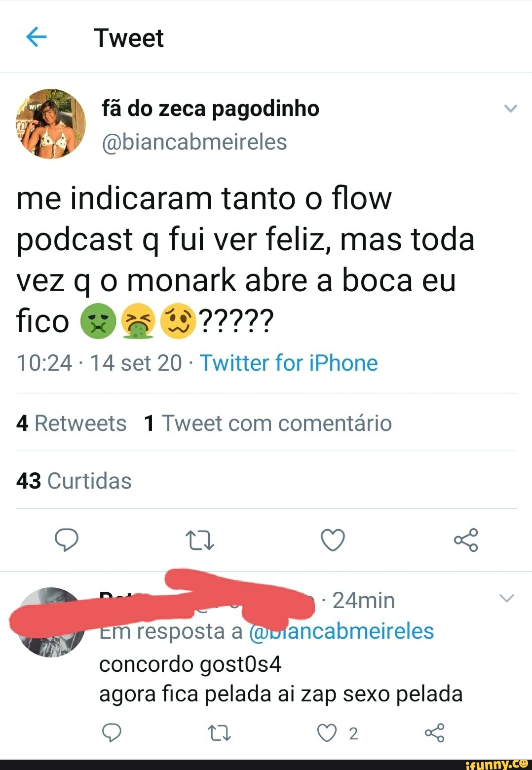View the 43 Curtidas list

(74, 480)
